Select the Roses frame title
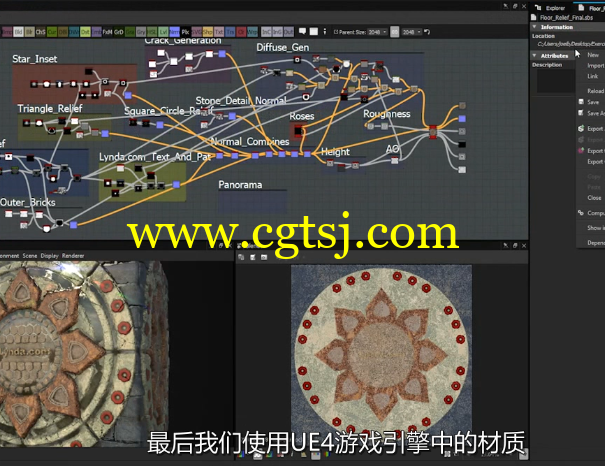605x466 pixels. [x=302, y=116]
